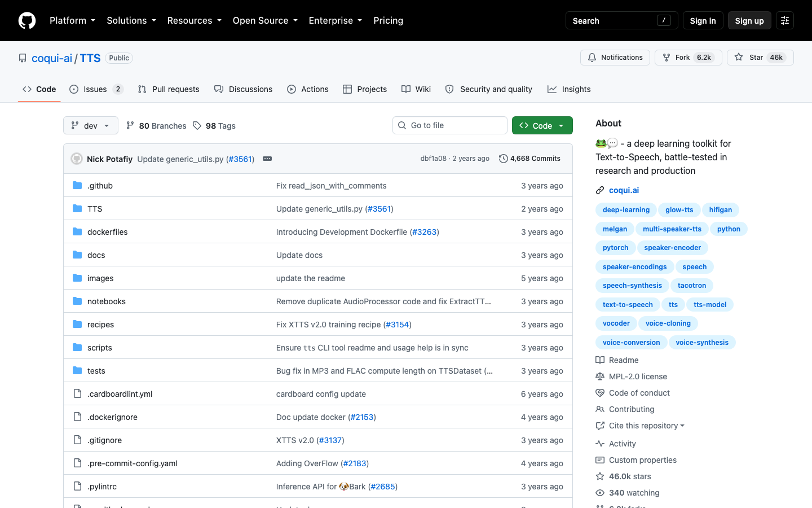The image size is (812, 508).
Task: Open the Projects tab
Action: pos(365,89)
